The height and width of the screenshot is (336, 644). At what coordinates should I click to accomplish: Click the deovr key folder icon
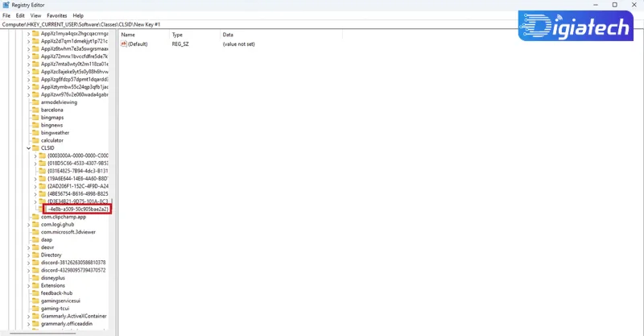(35, 247)
